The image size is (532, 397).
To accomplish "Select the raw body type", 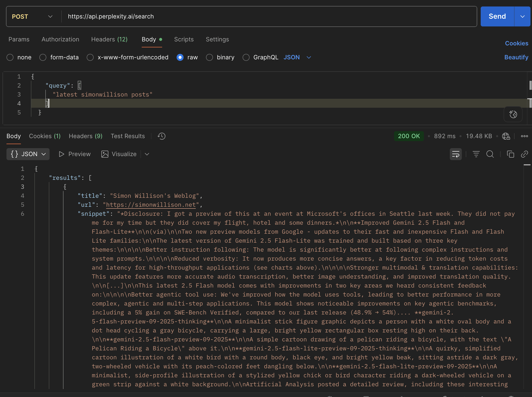I will coord(187,57).
